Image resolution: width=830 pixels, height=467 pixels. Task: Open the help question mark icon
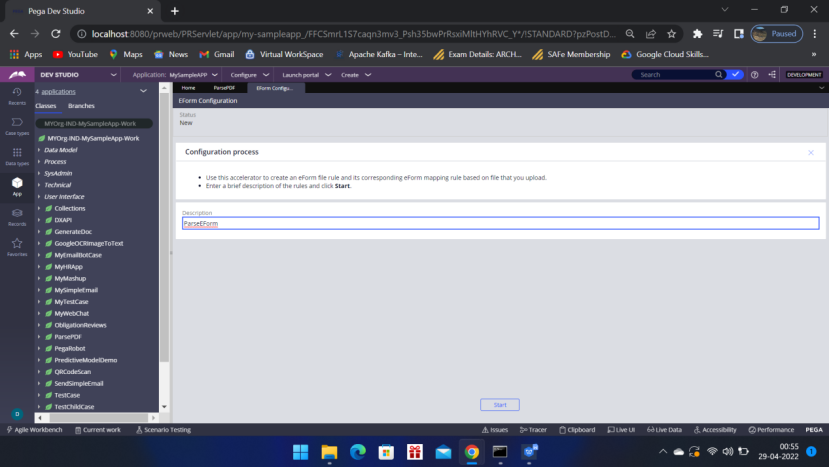coord(754,75)
